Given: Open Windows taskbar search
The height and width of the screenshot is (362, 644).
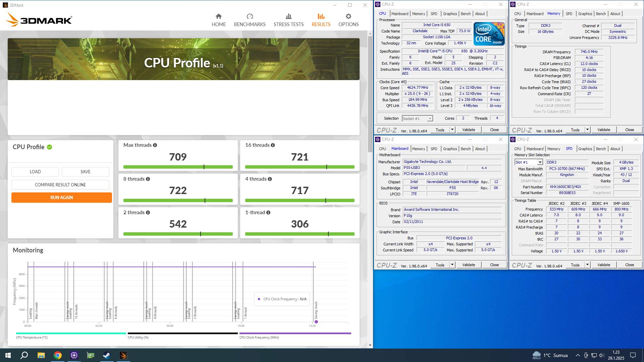Looking at the screenshot, I should pyautogui.click(x=24, y=355).
